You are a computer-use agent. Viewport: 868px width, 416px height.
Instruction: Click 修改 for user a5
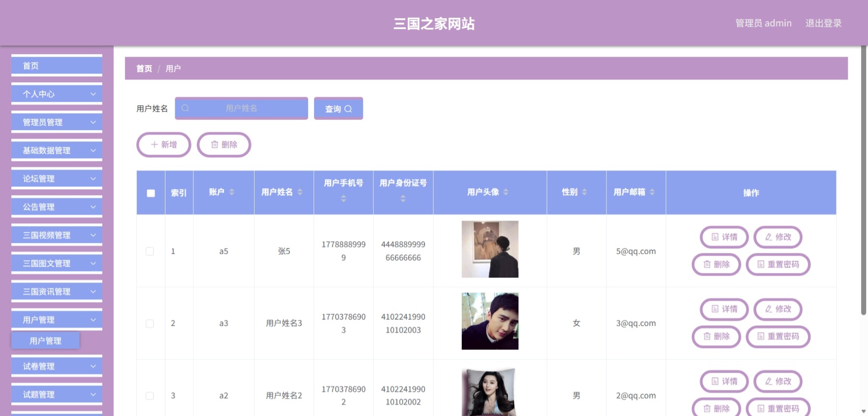778,237
